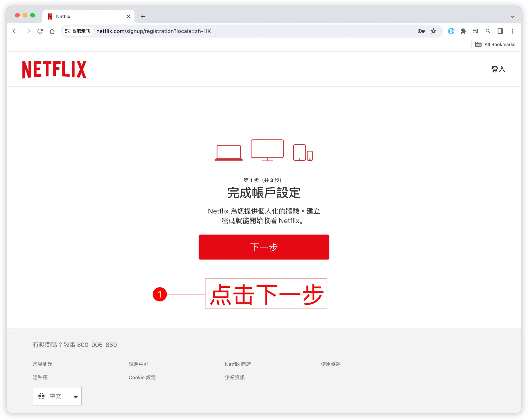Go back with browser back arrow
528x420 pixels.
click(x=15, y=31)
